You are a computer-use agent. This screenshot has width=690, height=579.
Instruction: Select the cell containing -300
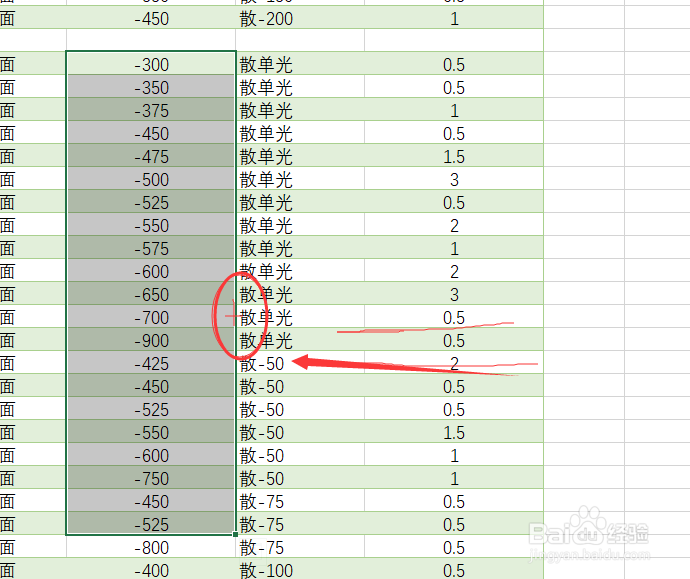click(x=151, y=64)
